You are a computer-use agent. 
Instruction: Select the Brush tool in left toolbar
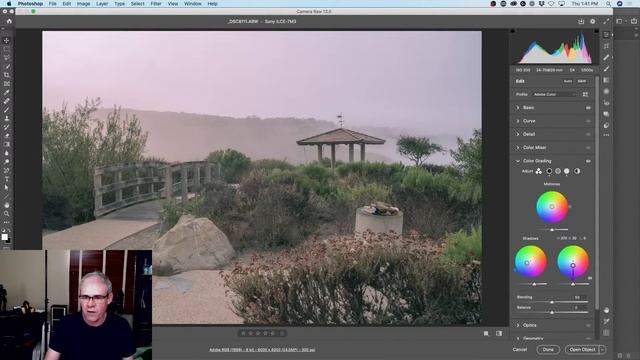pyautogui.click(x=7, y=110)
